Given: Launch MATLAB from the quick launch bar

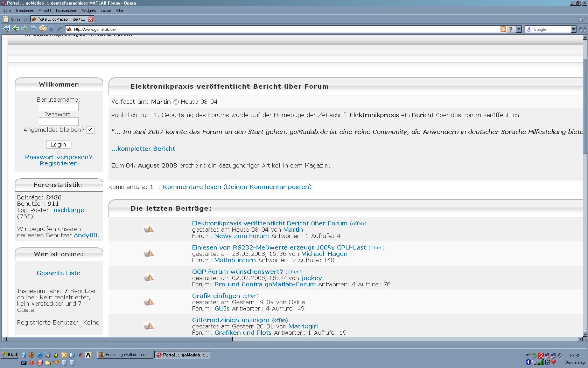Looking at the screenshot, I should [80, 355].
